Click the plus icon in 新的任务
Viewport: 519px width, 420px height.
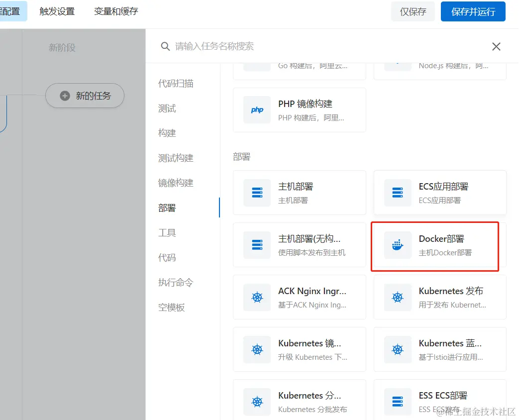(x=65, y=96)
